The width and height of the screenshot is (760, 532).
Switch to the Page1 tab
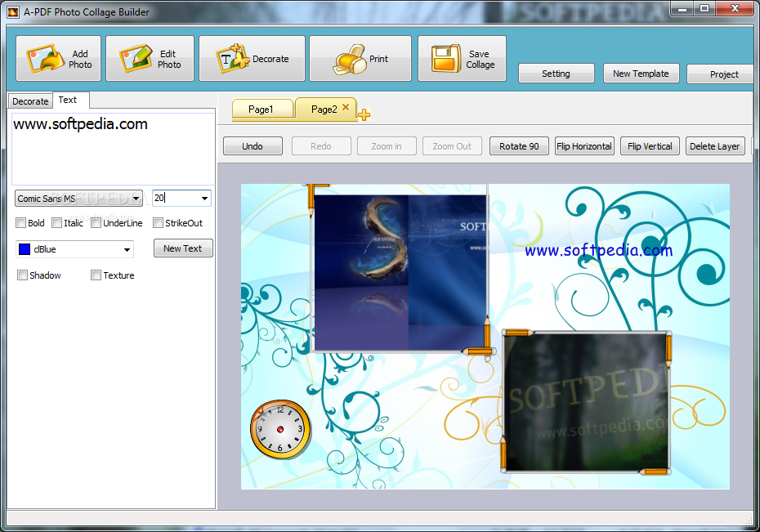point(261,109)
